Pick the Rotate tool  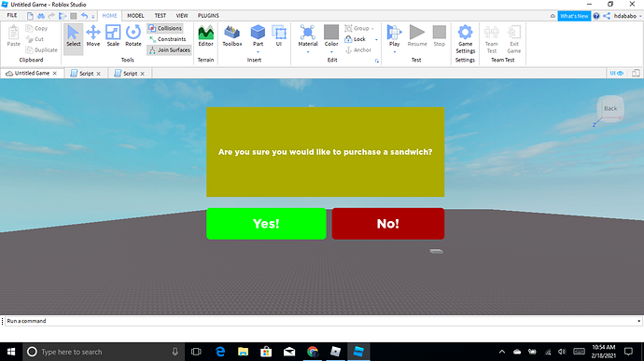pyautogui.click(x=133, y=36)
